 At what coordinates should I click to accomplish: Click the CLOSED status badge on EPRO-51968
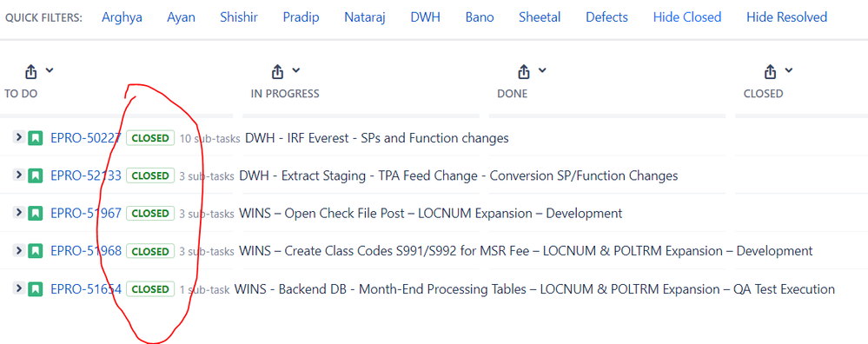(x=150, y=251)
